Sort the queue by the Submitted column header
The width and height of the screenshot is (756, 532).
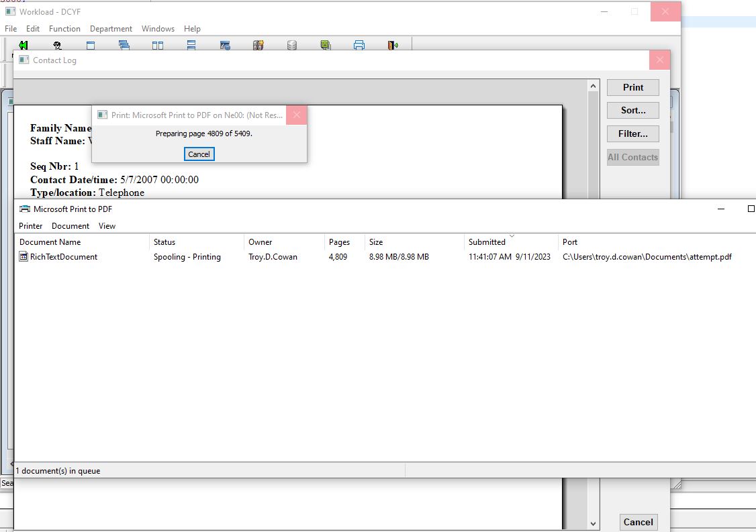pyautogui.click(x=487, y=242)
